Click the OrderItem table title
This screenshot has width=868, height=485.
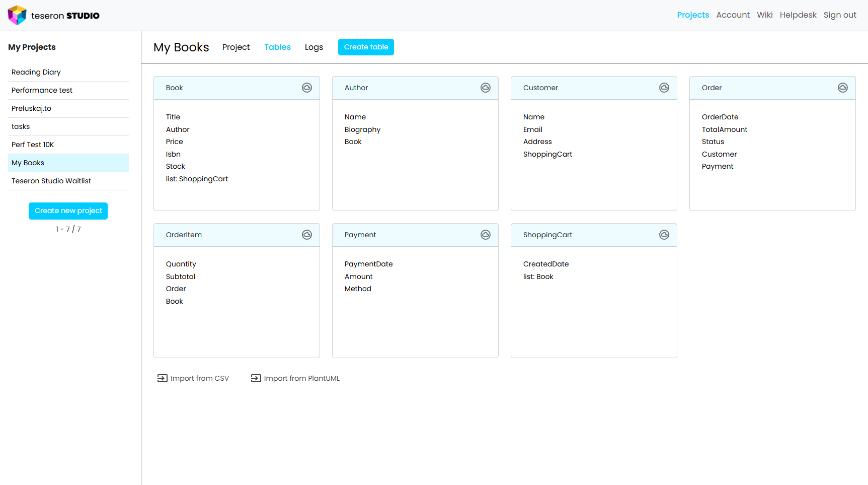coord(184,235)
